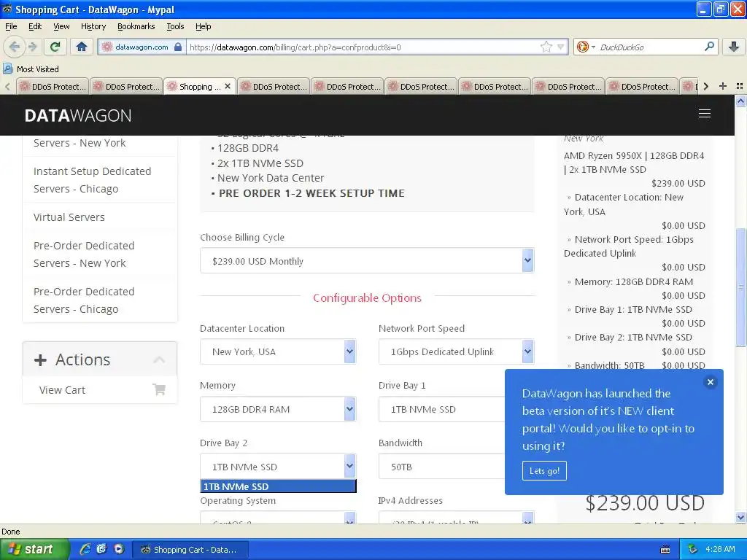Open the Network Port Speed dropdown
Screen dimensions: 747x560
(x=456, y=351)
